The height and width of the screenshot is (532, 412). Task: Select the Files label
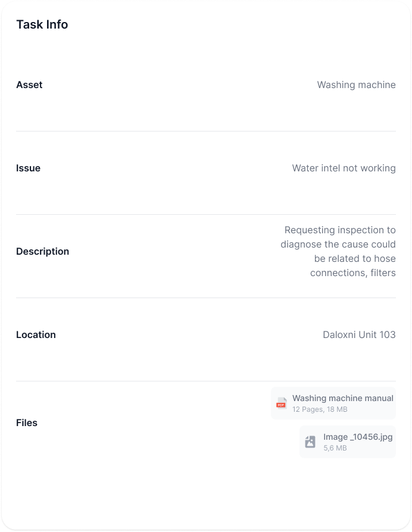(x=27, y=423)
